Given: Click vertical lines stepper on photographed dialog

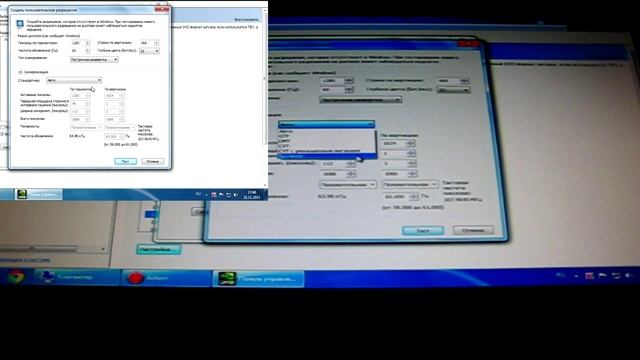Looking at the screenshot, I should (x=464, y=81).
